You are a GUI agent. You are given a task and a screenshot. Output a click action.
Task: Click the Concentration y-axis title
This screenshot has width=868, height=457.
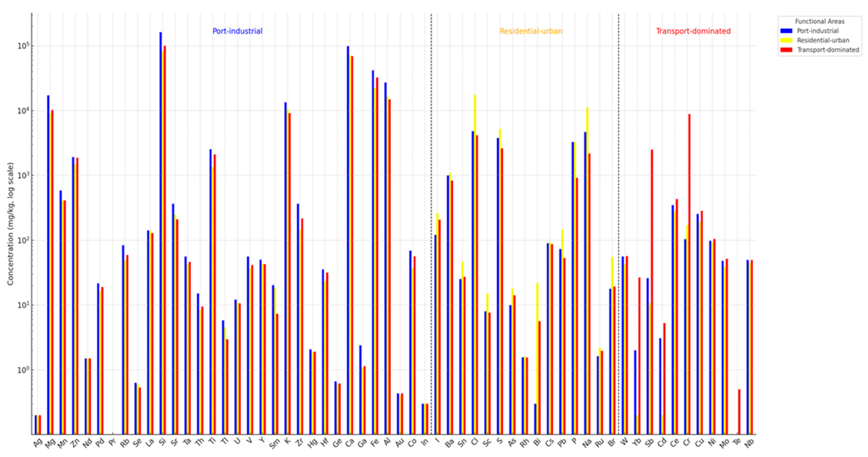point(10,224)
